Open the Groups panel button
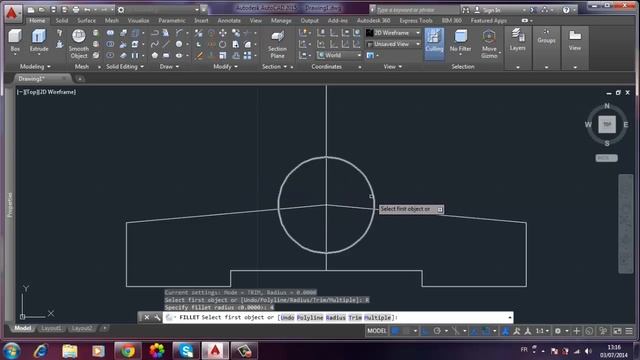This screenshot has height=360, width=640. pyautogui.click(x=546, y=37)
